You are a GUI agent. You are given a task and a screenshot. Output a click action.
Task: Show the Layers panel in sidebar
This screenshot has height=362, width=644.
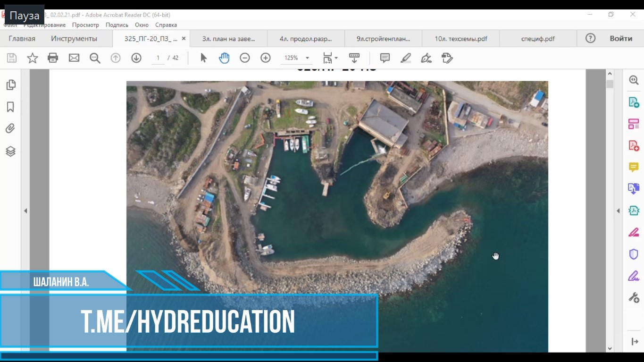(10, 152)
